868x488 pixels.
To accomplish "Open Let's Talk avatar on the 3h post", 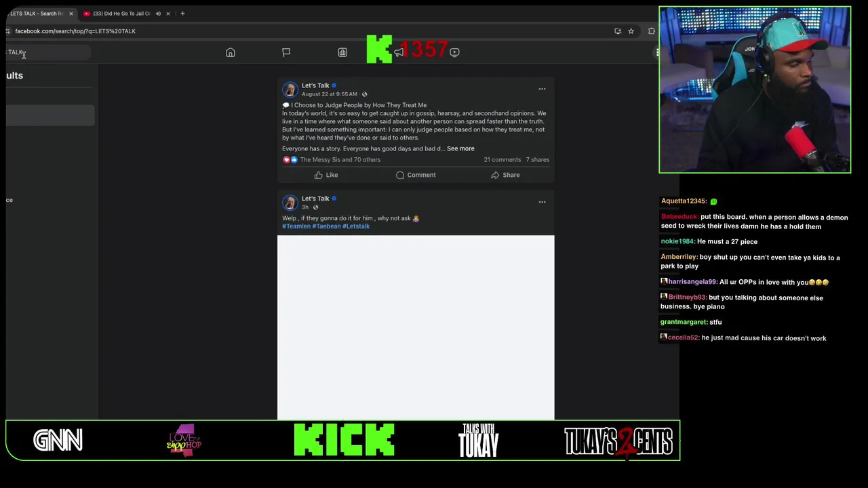I will (290, 203).
